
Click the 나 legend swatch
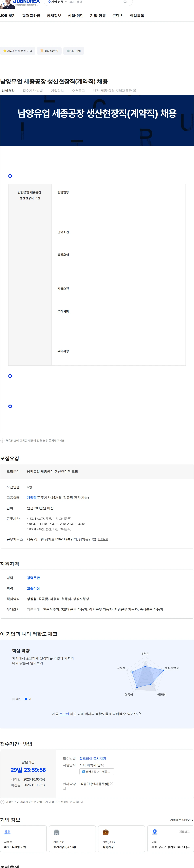tap(26, 699)
